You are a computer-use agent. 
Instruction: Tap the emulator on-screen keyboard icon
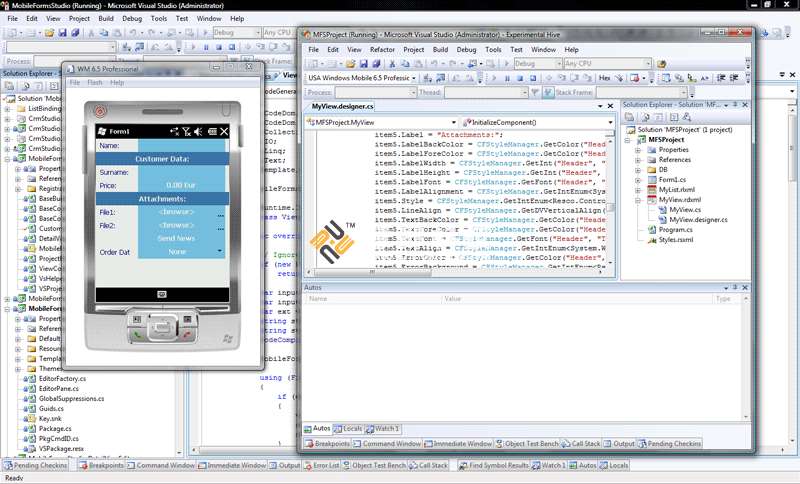pos(162,293)
